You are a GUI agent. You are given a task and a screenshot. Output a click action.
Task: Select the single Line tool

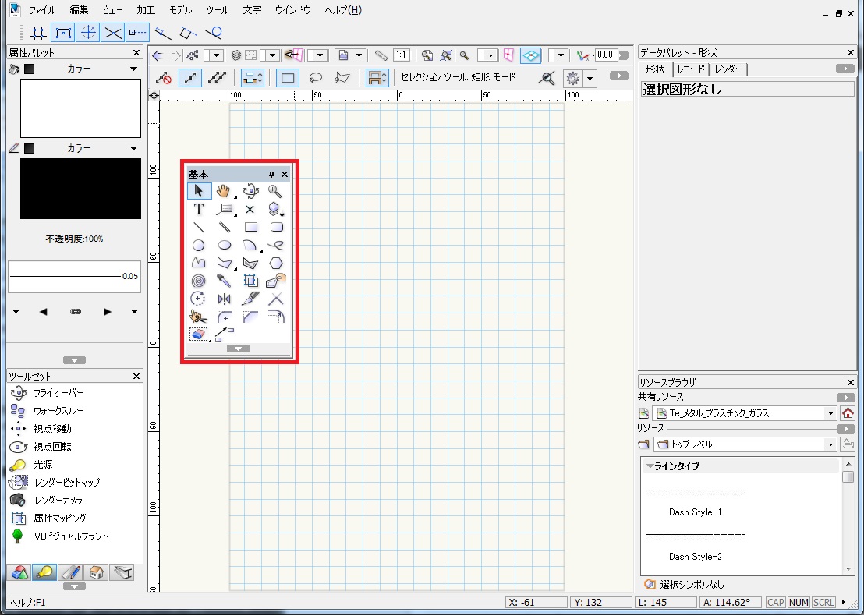point(199,227)
